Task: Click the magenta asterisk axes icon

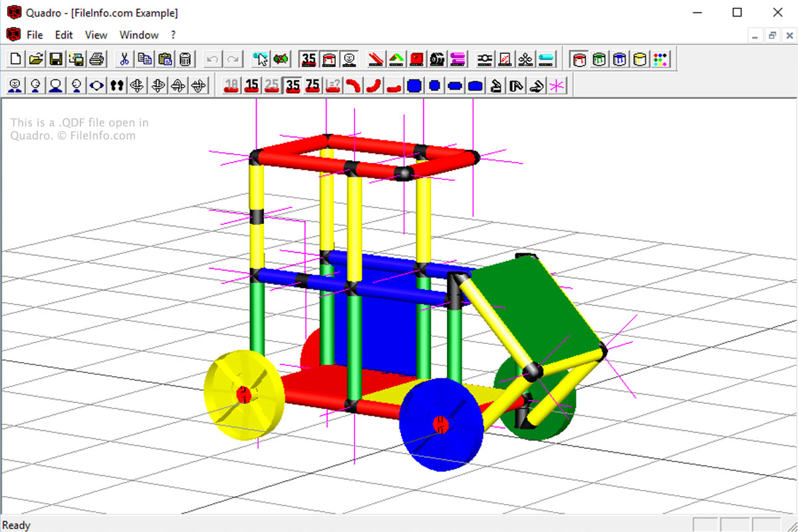Action: [x=557, y=85]
